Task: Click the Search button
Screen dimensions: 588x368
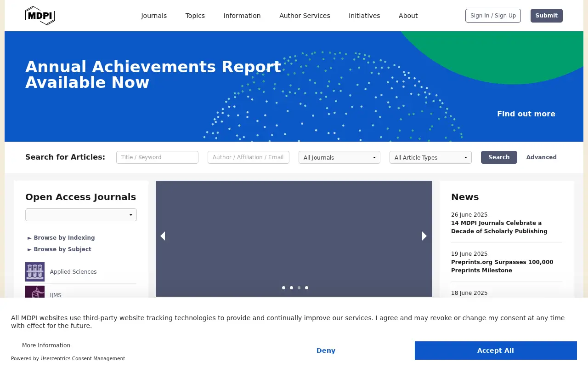Action: [499, 157]
